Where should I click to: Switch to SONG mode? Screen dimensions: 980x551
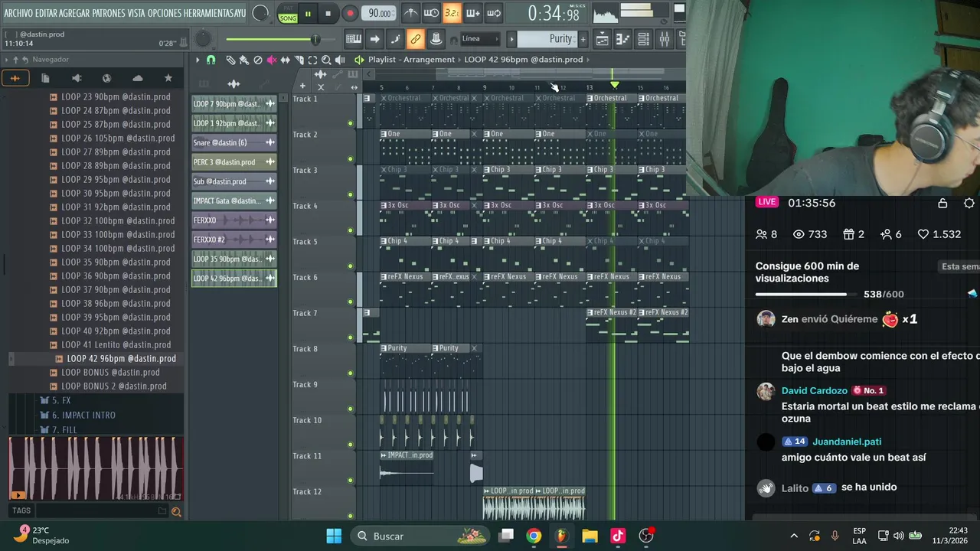[288, 18]
